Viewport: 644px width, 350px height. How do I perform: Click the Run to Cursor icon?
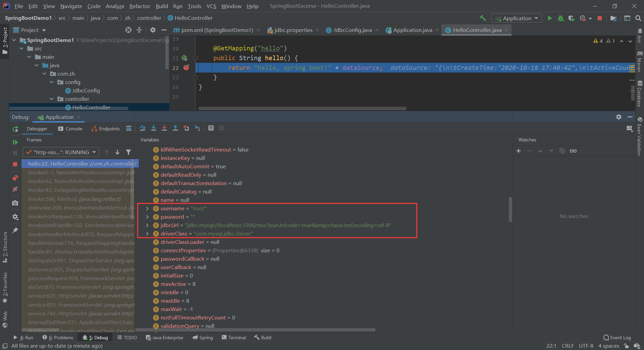click(198, 128)
